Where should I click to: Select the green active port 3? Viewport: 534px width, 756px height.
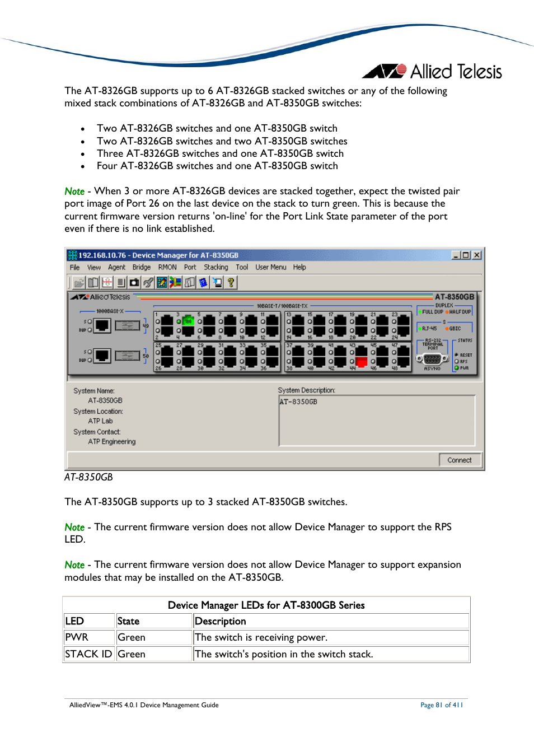click(x=188, y=321)
